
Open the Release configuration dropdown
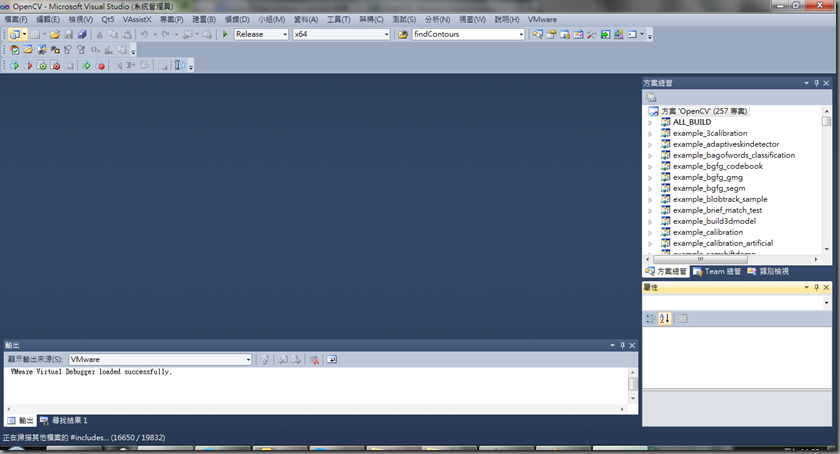click(x=285, y=34)
